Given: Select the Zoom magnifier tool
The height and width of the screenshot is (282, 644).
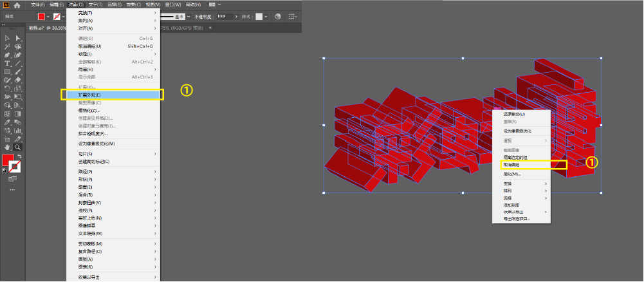Looking at the screenshot, I should click(19, 147).
